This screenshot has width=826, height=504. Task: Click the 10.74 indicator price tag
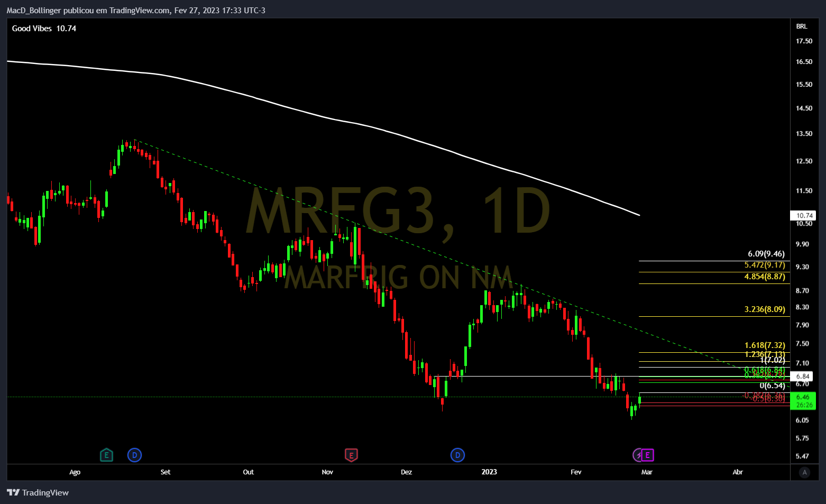[x=803, y=215]
